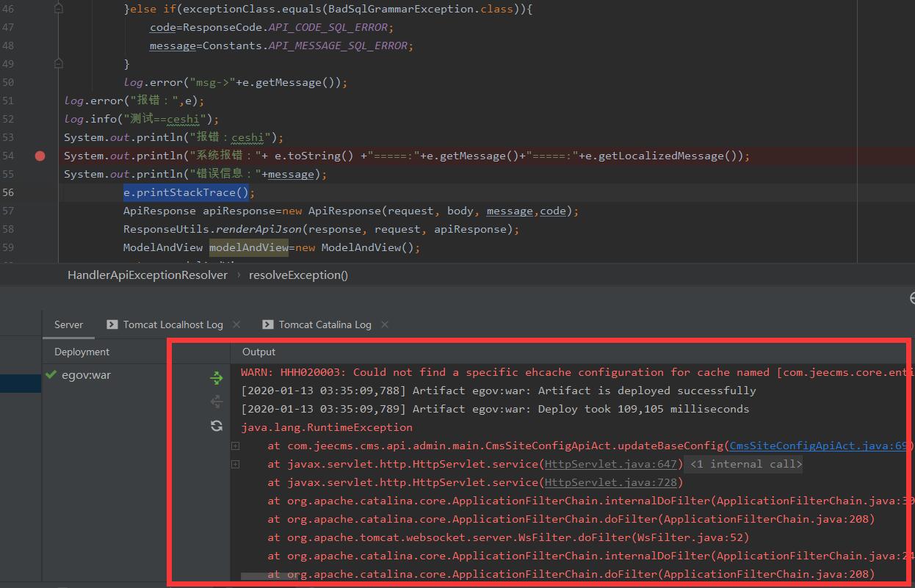Click the Tomcat Localhost Log tab icon
Screen dimensions: 915x588
coord(112,324)
